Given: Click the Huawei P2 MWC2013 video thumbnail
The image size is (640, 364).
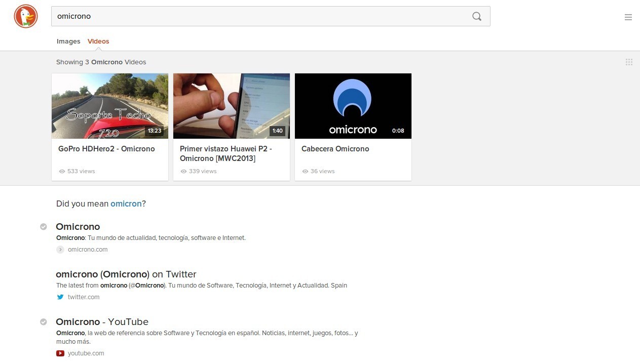Looking at the screenshot, I should [231, 105].
